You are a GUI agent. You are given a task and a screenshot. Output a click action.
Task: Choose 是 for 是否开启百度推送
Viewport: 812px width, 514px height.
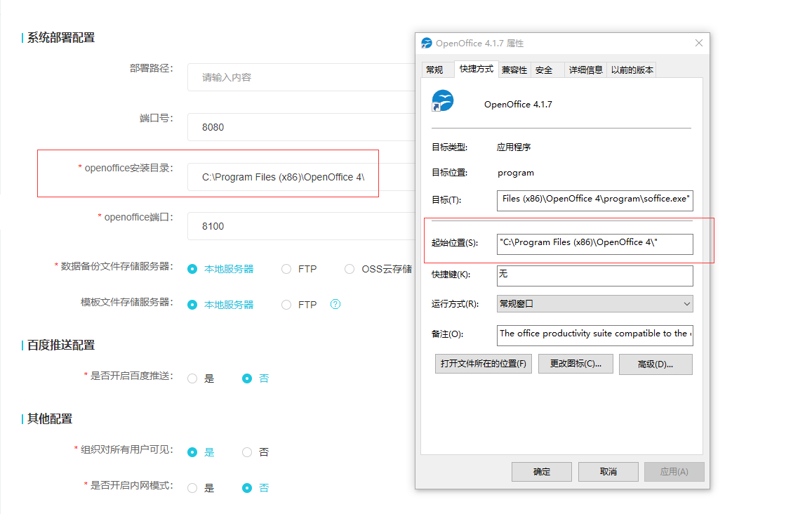[x=192, y=378]
